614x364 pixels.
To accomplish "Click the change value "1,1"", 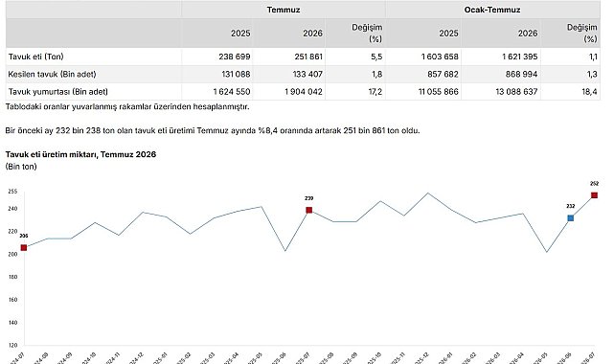I will pos(593,57).
